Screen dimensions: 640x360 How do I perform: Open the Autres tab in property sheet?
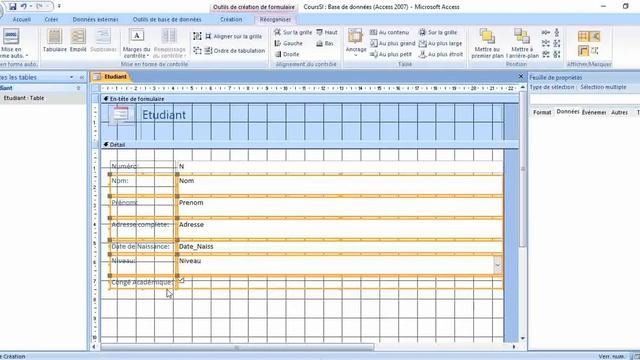(619, 112)
